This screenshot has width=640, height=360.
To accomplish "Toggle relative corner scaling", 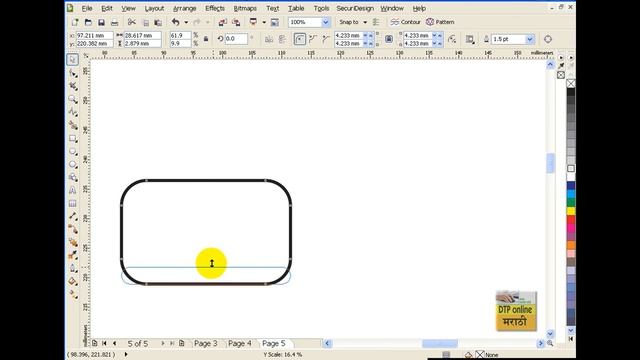I will [x=452, y=39].
